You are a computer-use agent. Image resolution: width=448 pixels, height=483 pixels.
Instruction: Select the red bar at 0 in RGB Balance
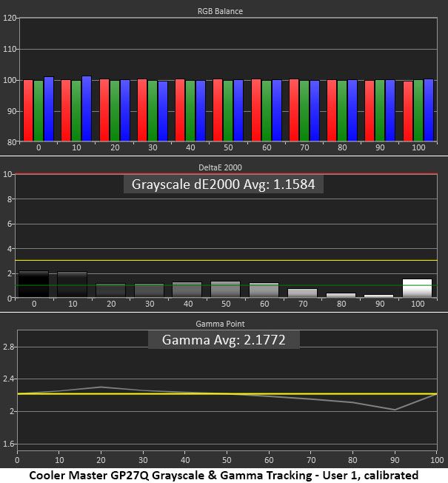[28, 110]
